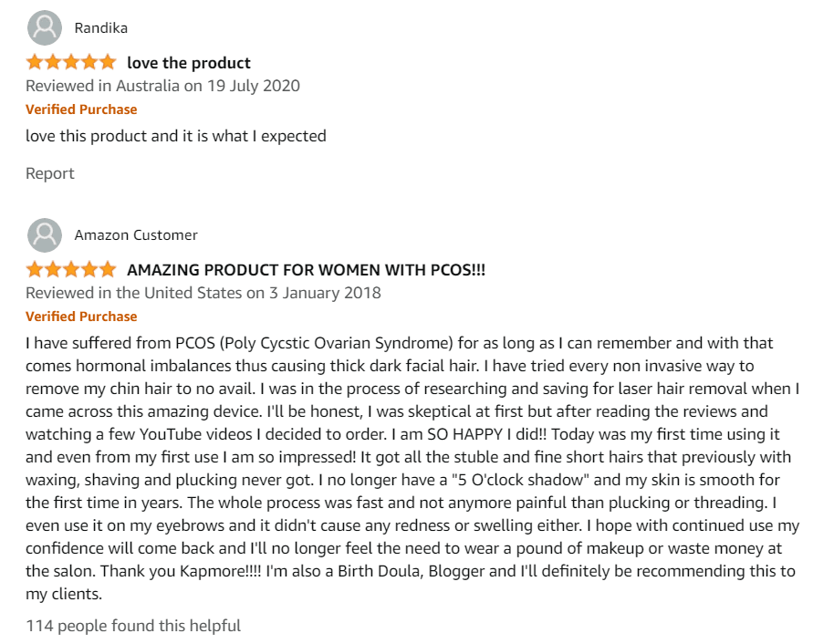Click the "114 people found this helpful" text
The width and height of the screenshot is (813, 644).
133,626
